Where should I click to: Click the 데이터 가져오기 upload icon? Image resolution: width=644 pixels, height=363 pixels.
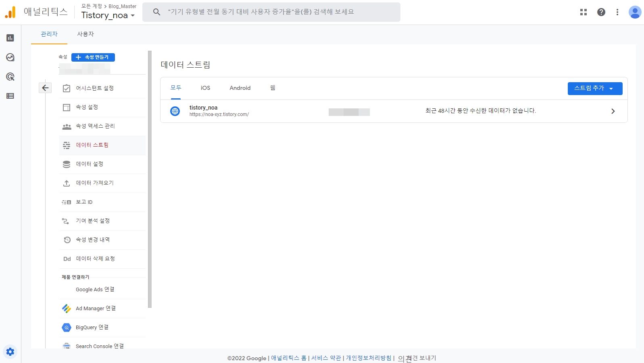[67, 183]
